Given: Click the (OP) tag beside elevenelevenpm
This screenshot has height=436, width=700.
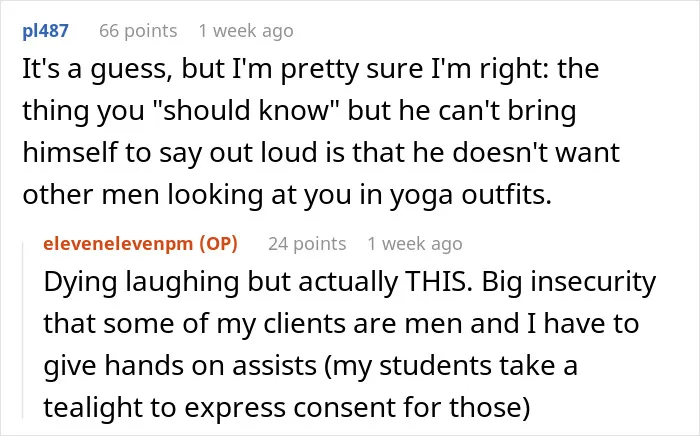Looking at the screenshot, I should tap(218, 244).
